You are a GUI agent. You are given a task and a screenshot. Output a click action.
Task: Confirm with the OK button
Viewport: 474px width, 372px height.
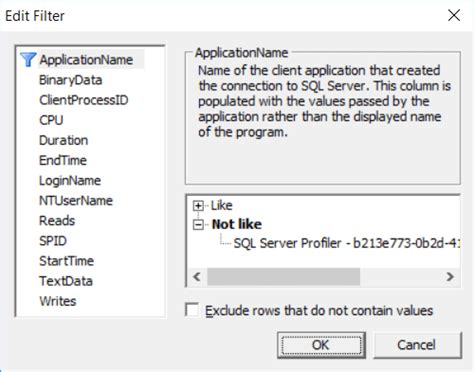[x=321, y=345]
